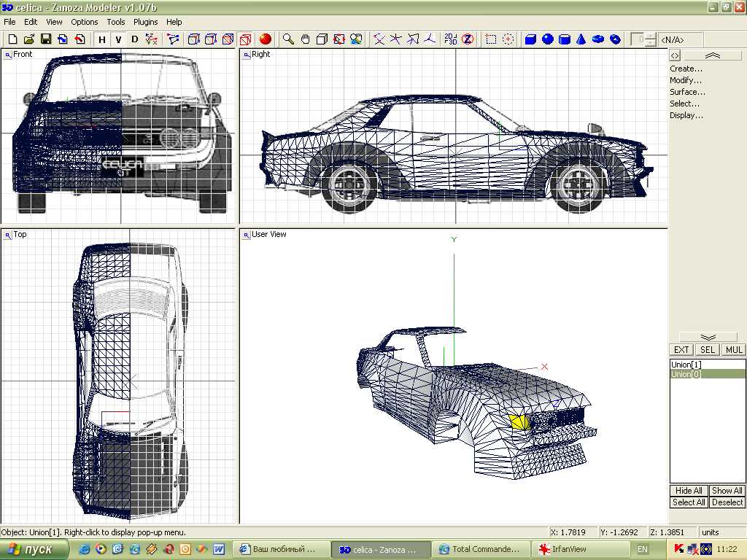The height and width of the screenshot is (560, 747).
Task: Open the Plugins menu
Action: (x=146, y=22)
